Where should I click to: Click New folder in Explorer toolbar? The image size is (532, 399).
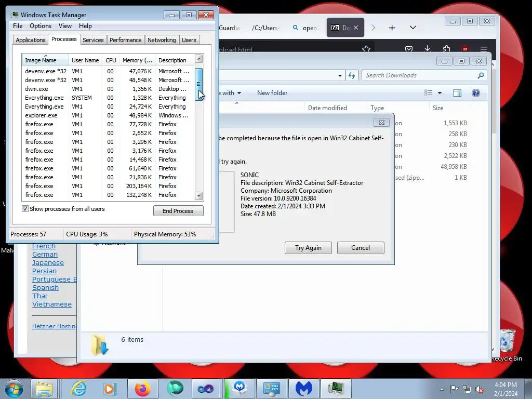[x=272, y=93]
